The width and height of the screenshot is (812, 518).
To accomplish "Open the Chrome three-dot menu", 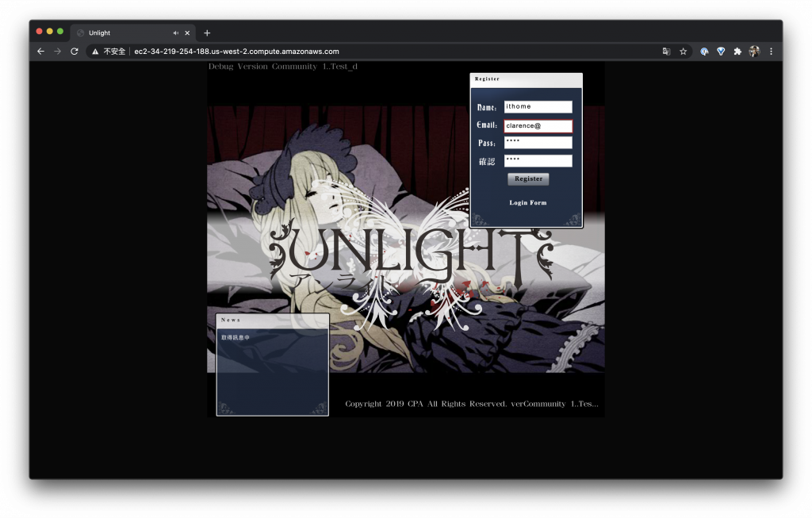I will click(771, 52).
